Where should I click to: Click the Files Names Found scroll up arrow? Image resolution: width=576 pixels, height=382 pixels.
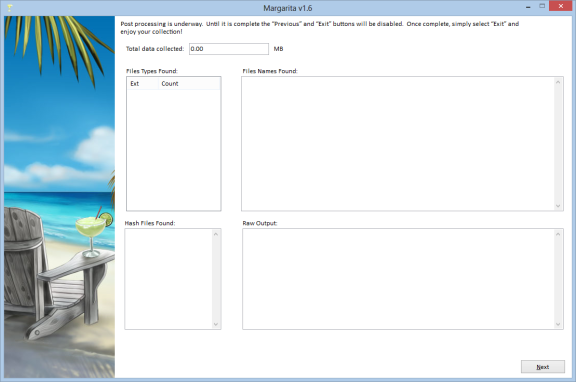(558, 82)
